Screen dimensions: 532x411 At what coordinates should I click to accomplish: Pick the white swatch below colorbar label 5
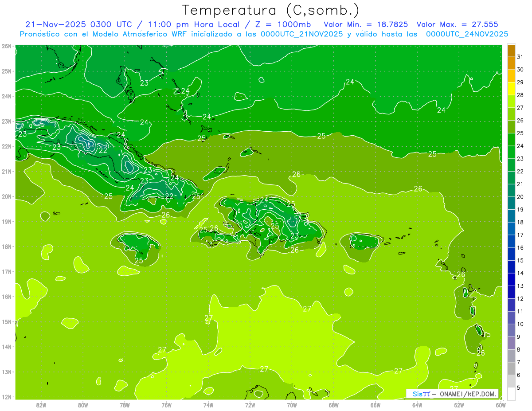click(x=511, y=394)
